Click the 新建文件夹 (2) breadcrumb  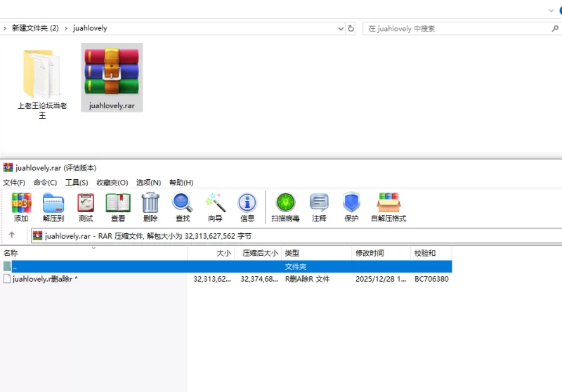(x=35, y=28)
